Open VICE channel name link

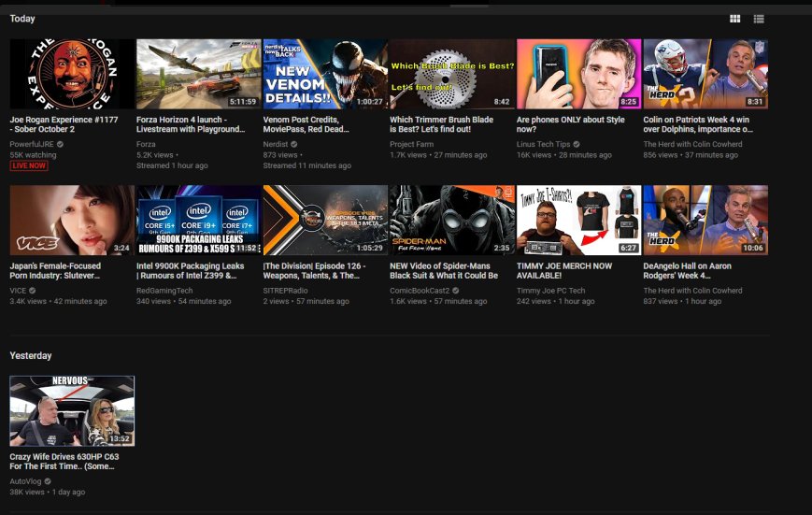[x=18, y=290]
